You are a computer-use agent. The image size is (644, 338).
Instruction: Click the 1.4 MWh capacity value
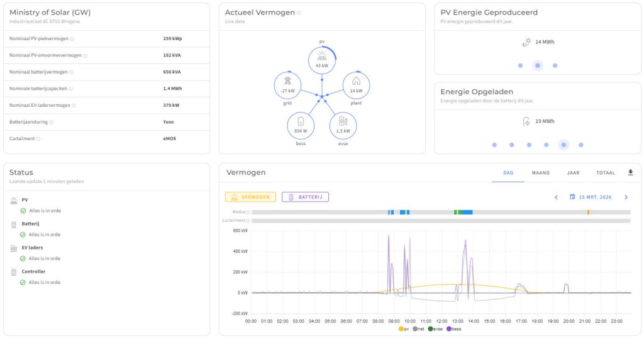pos(172,89)
